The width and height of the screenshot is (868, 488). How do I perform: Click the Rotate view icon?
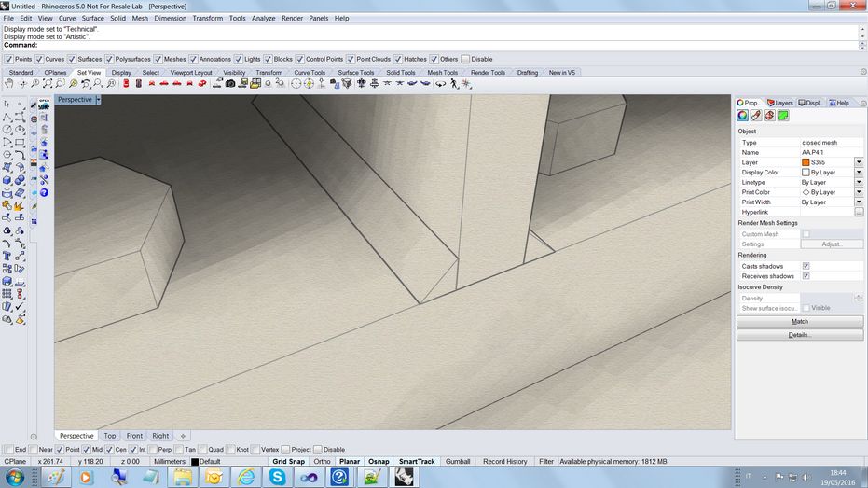click(x=22, y=84)
